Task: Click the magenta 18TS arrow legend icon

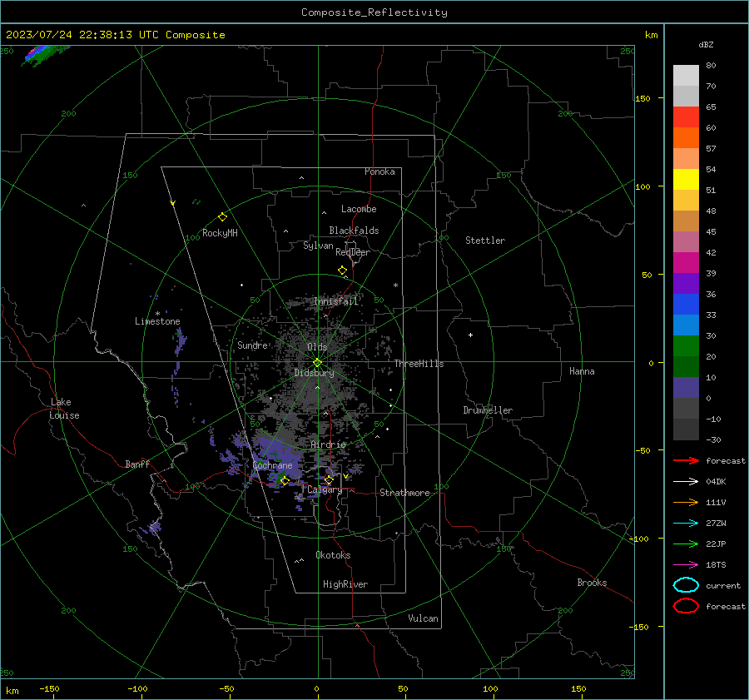Action: (x=686, y=565)
